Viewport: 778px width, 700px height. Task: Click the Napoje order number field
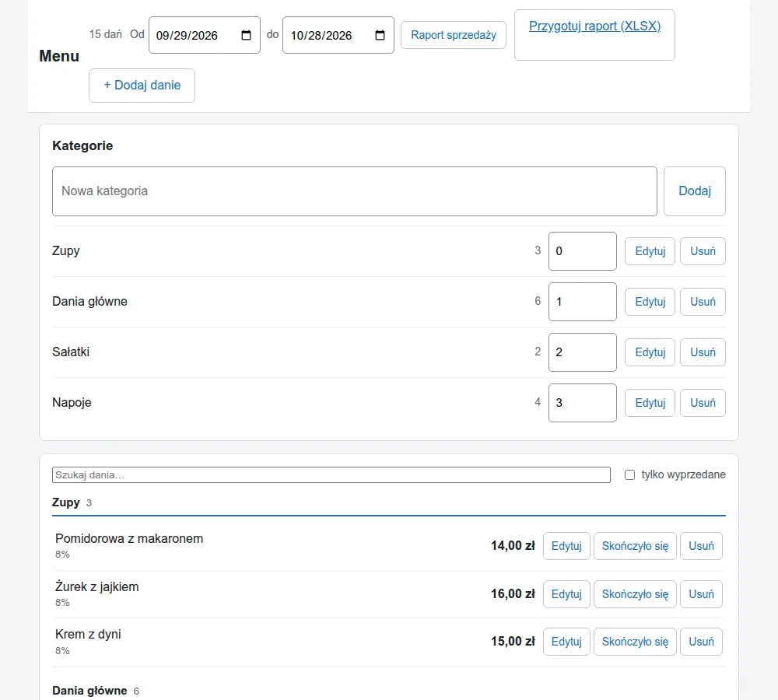point(583,403)
